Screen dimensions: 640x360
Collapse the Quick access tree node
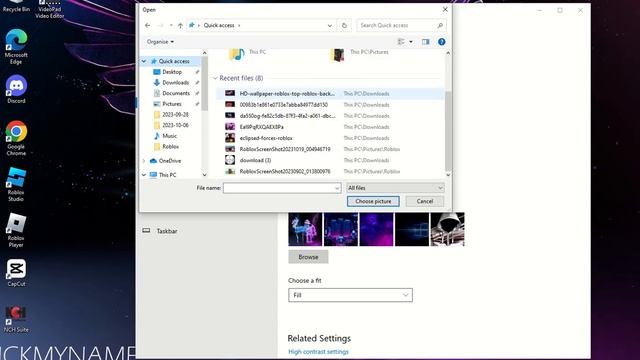144,61
